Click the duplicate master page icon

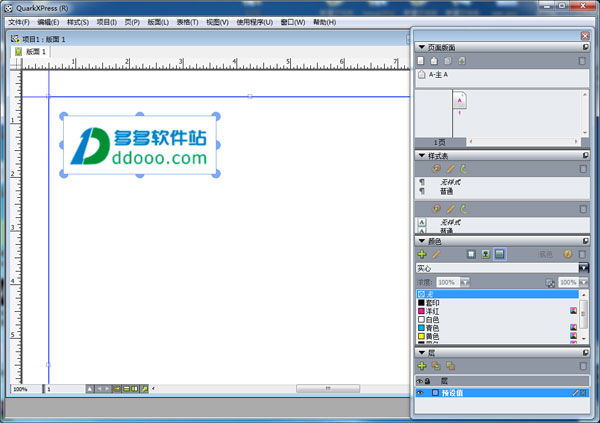pyautogui.click(x=448, y=61)
